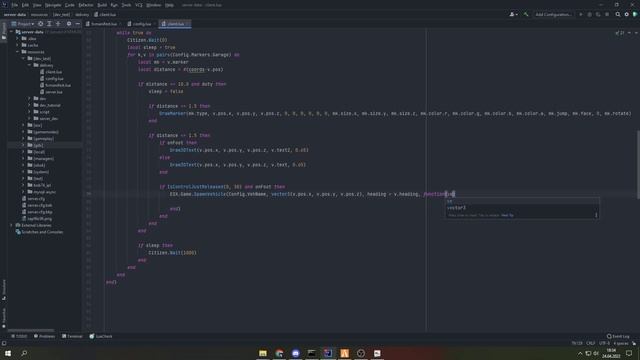Open the View menu

pyautogui.click(x=37, y=5)
